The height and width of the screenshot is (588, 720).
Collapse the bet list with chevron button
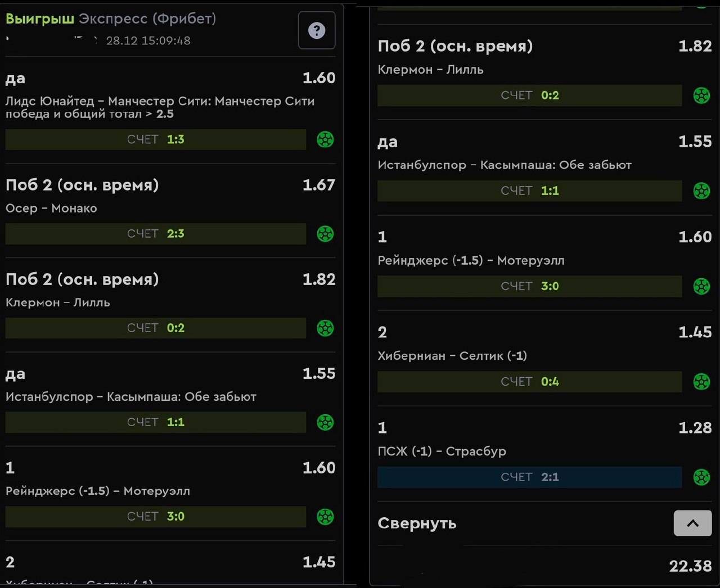692,523
